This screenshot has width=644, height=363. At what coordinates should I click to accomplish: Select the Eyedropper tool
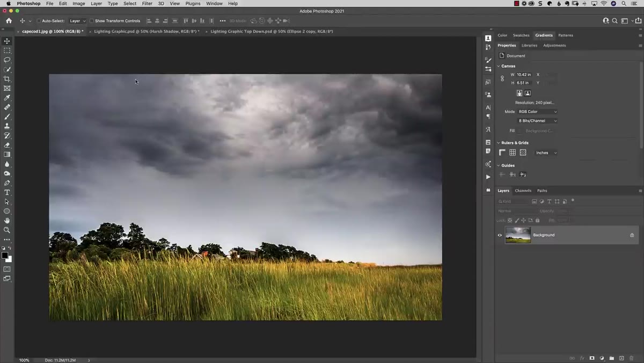(x=7, y=98)
